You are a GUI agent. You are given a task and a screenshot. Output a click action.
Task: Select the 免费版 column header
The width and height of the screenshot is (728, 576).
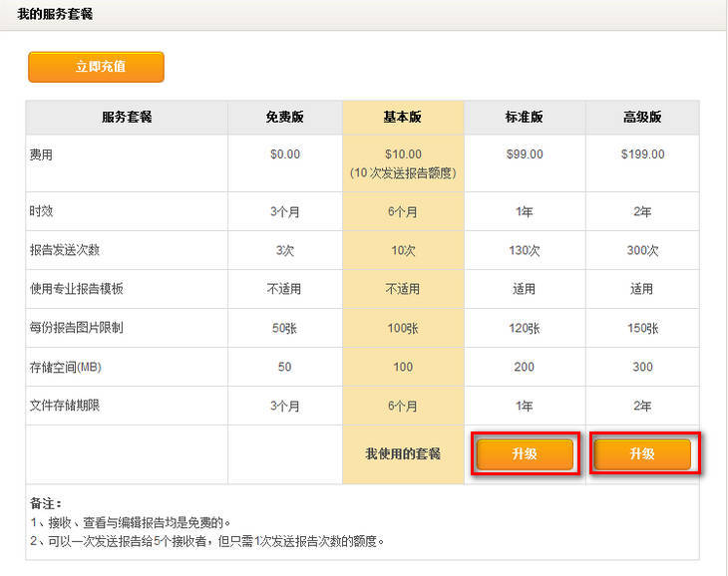284,117
